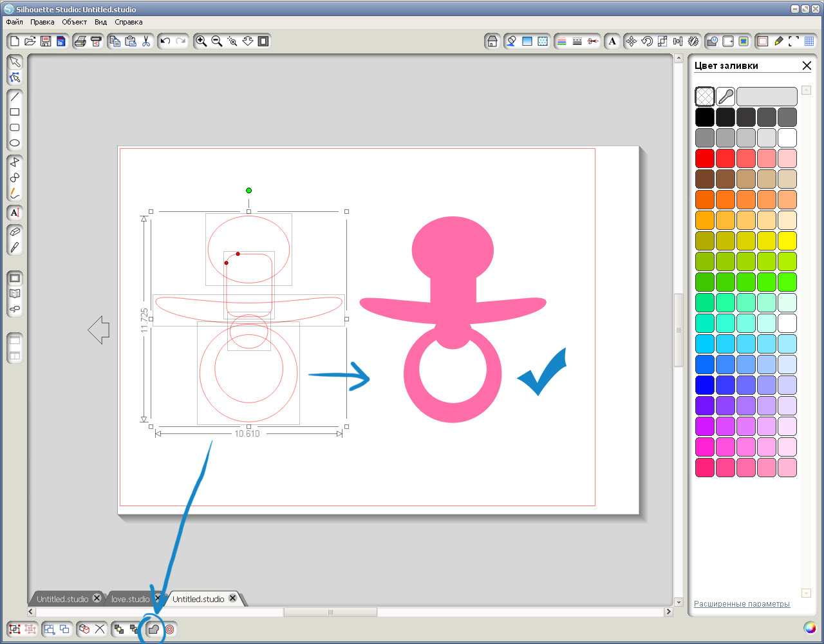
Task: Open the text style window
Action: point(612,41)
